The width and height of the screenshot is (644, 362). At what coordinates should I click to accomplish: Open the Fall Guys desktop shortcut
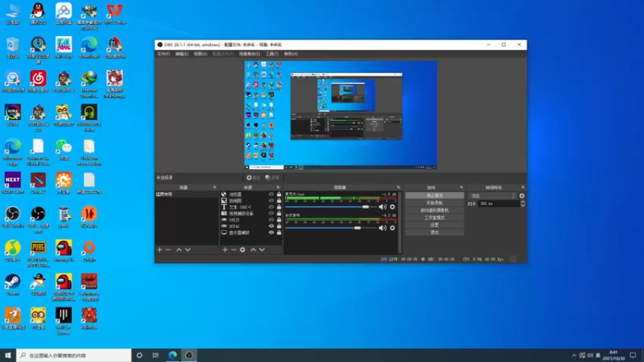point(64,47)
